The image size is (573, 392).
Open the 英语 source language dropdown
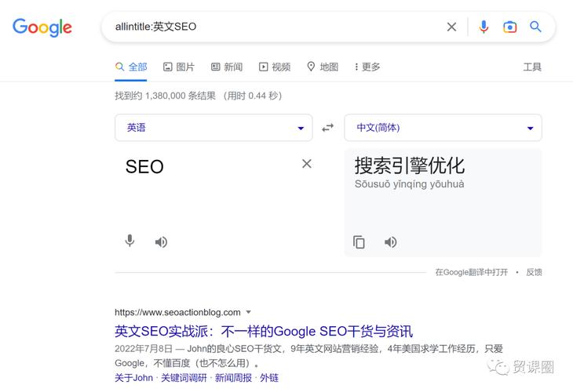(214, 127)
